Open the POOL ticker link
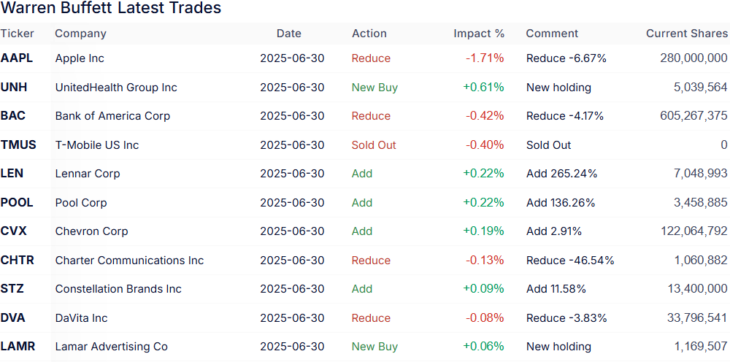This screenshot has width=730, height=362. (17, 202)
